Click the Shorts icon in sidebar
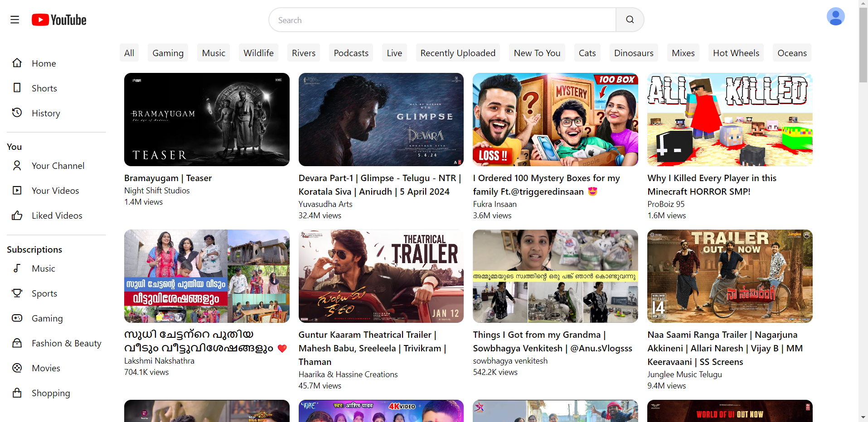 pyautogui.click(x=17, y=88)
